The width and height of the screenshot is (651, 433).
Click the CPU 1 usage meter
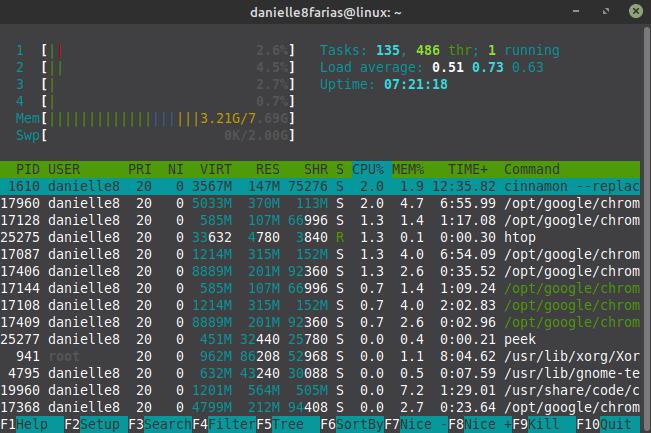[156, 50]
